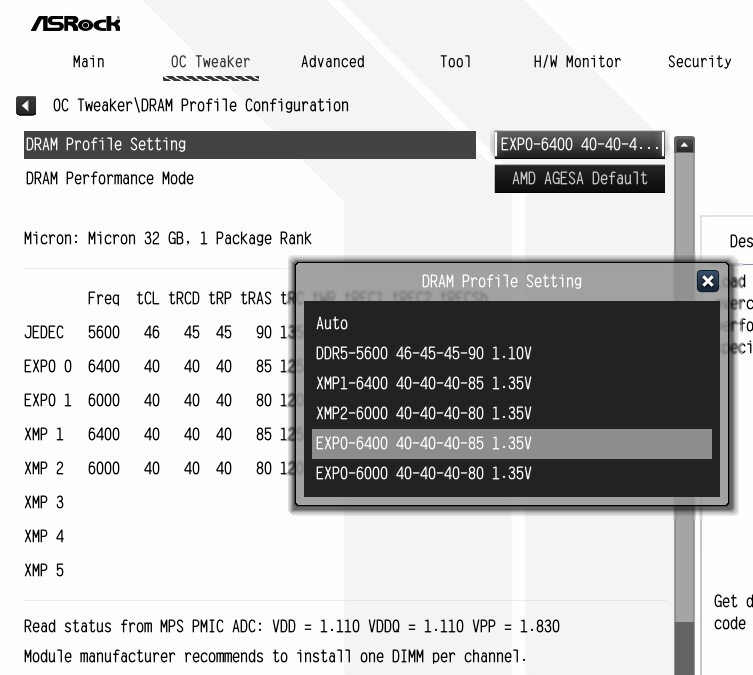Click the JEDEC frequency value 5600
This screenshot has width=753, height=675.
coord(104,332)
